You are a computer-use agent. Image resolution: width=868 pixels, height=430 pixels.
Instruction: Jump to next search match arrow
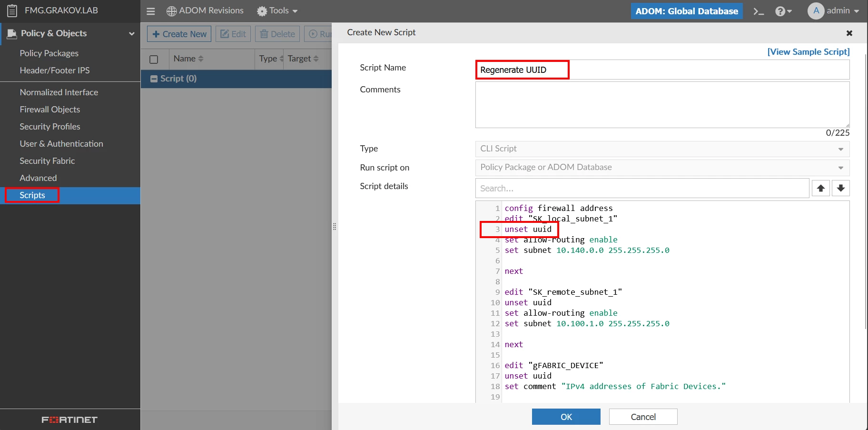click(841, 188)
